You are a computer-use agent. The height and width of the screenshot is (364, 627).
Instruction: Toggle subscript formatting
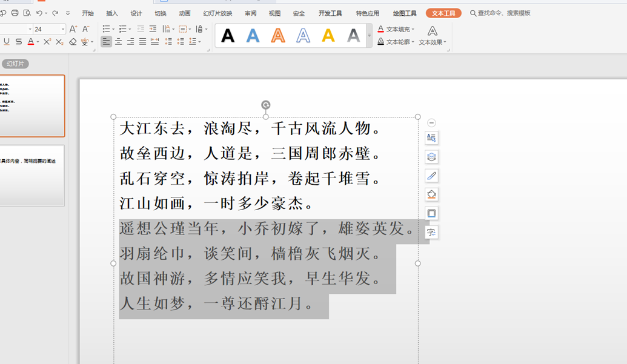click(59, 42)
